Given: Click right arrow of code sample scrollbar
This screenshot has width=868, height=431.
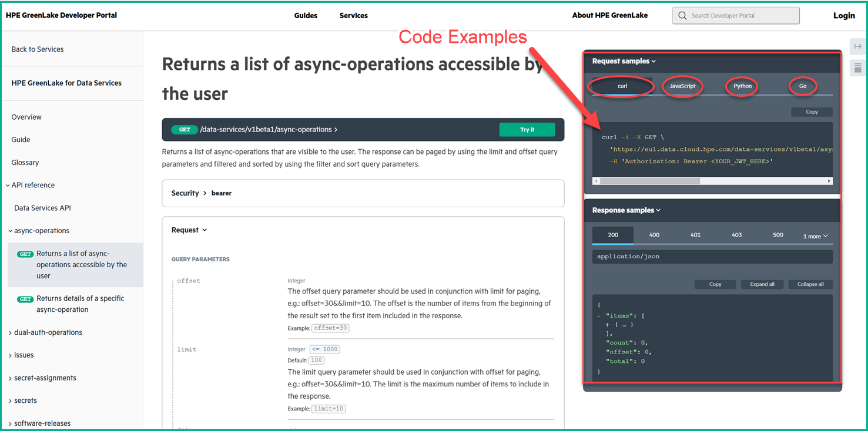Looking at the screenshot, I should (x=829, y=181).
